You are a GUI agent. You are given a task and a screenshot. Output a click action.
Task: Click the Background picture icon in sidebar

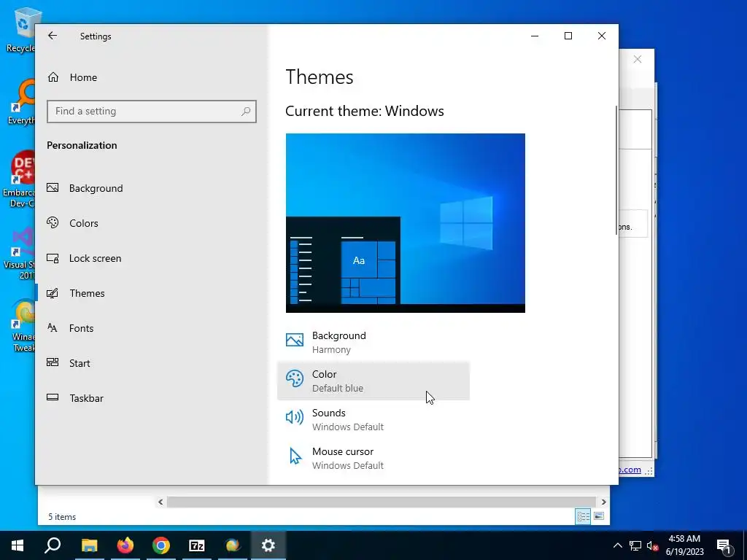click(53, 187)
